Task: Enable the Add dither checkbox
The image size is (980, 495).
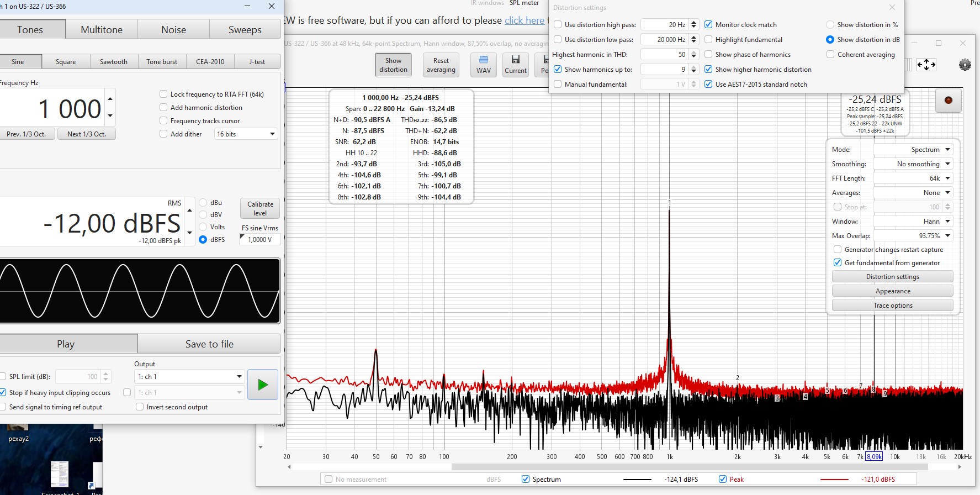Action: 163,134
